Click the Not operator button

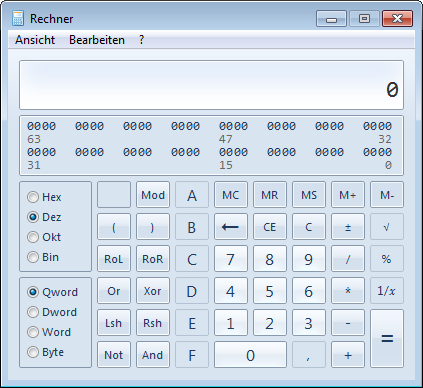(114, 355)
